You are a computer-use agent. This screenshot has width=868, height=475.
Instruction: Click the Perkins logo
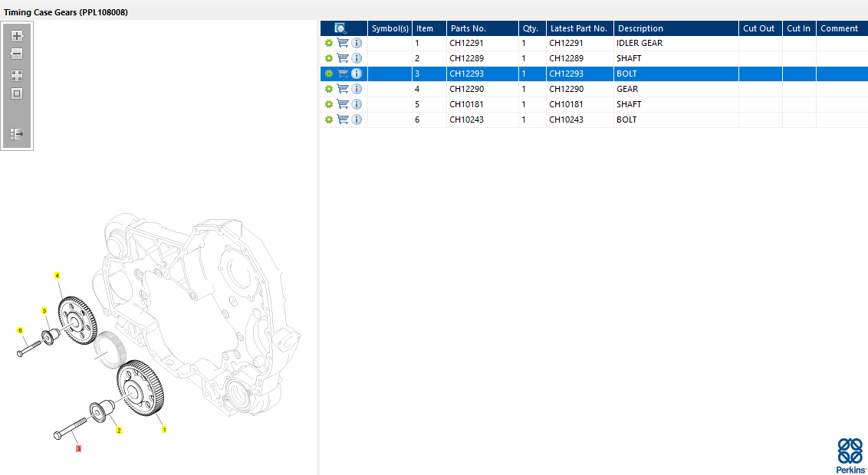(x=850, y=455)
